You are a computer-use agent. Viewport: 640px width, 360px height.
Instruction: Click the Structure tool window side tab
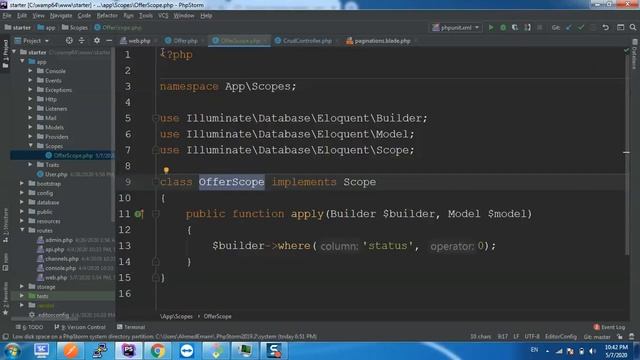5,225
